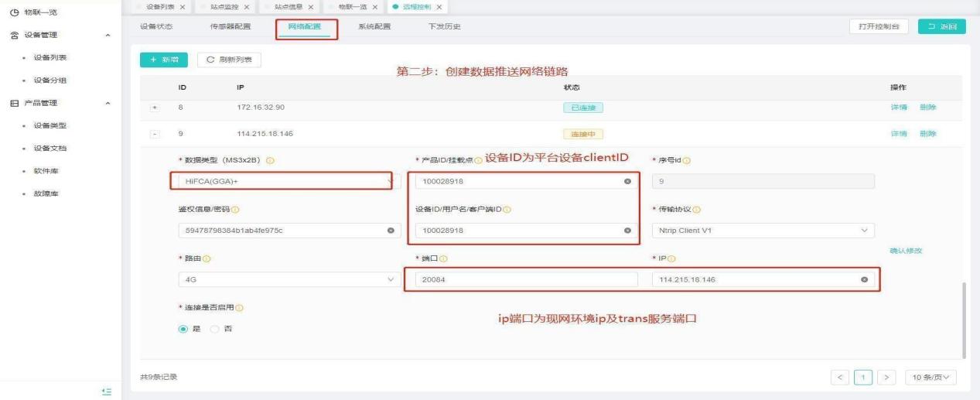The height and width of the screenshot is (400, 980).
Task: Close the 远程控制 tab with its X
Action: pyautogui.click(x=439, y=7)
